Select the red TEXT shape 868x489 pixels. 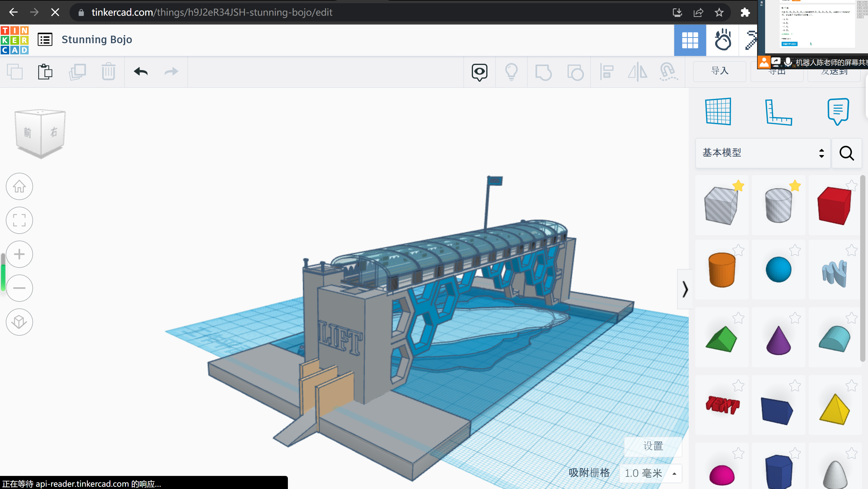tap(722, 405)
